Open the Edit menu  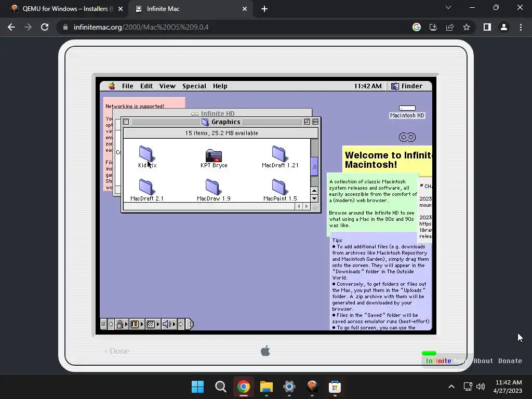[x=147, y=86]
